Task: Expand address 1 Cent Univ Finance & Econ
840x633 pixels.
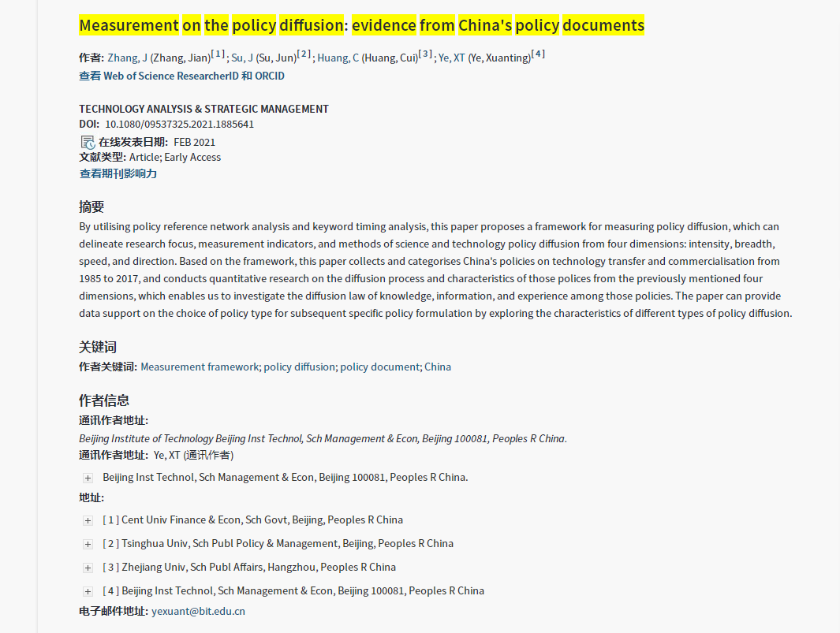Action: point(88,520)
